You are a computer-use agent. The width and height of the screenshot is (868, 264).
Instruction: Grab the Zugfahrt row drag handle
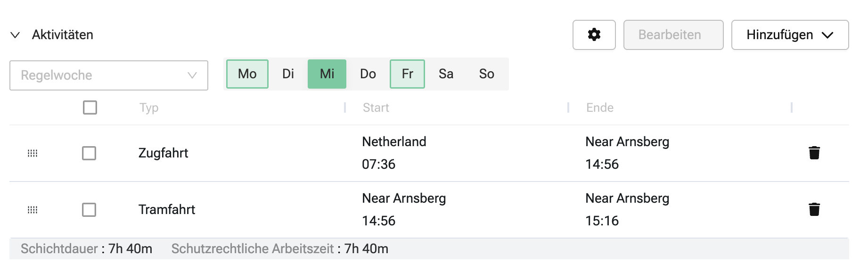point(33,153)
